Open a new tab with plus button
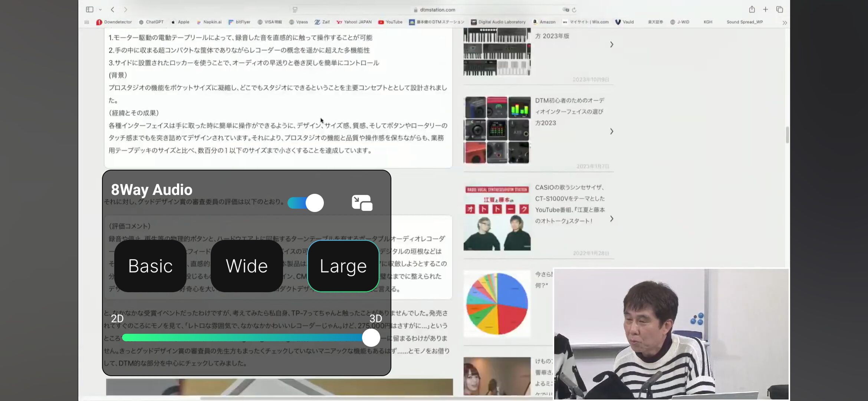Screen dimensions: 868x401 coord(765,10)
